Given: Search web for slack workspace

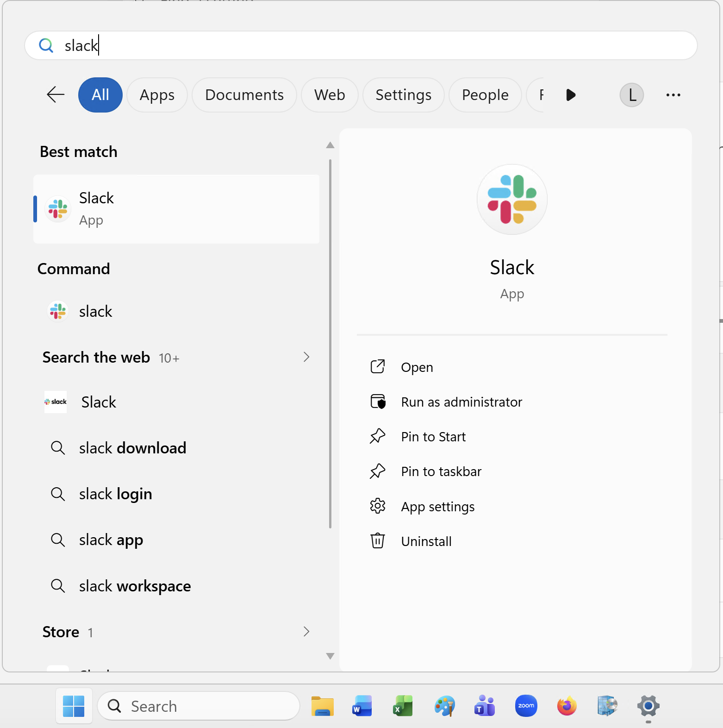Looking at the screenshot, I should (x=176, y=586).
